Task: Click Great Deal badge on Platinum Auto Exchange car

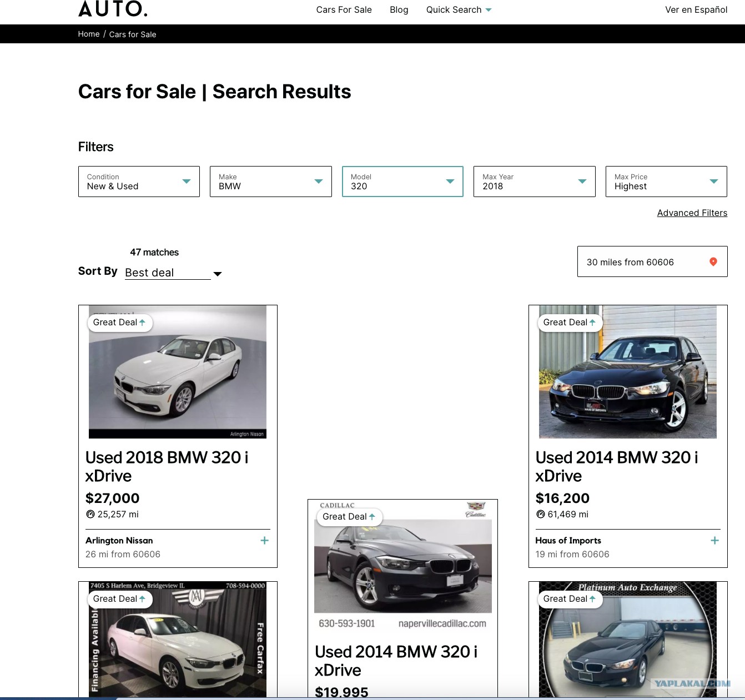Action: pos(570,599)
